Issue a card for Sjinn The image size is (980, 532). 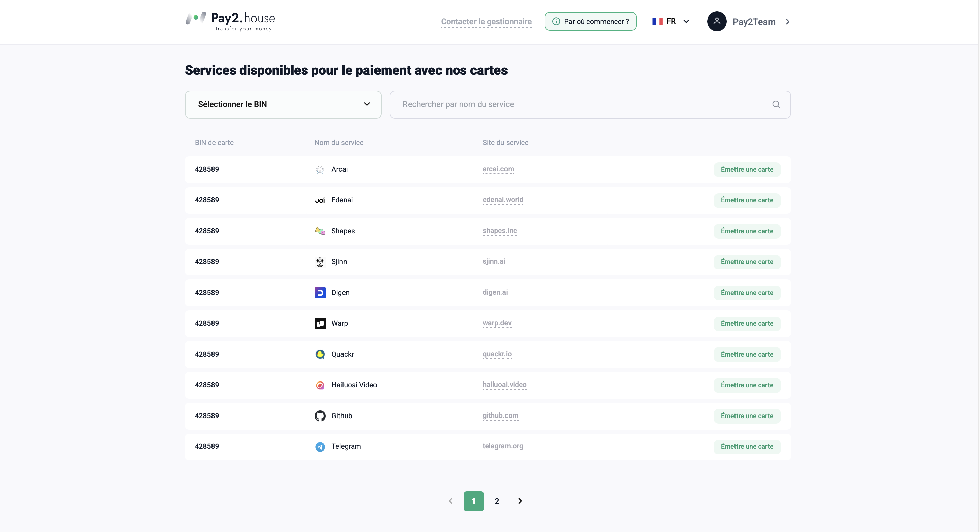[x=747, y=262]
